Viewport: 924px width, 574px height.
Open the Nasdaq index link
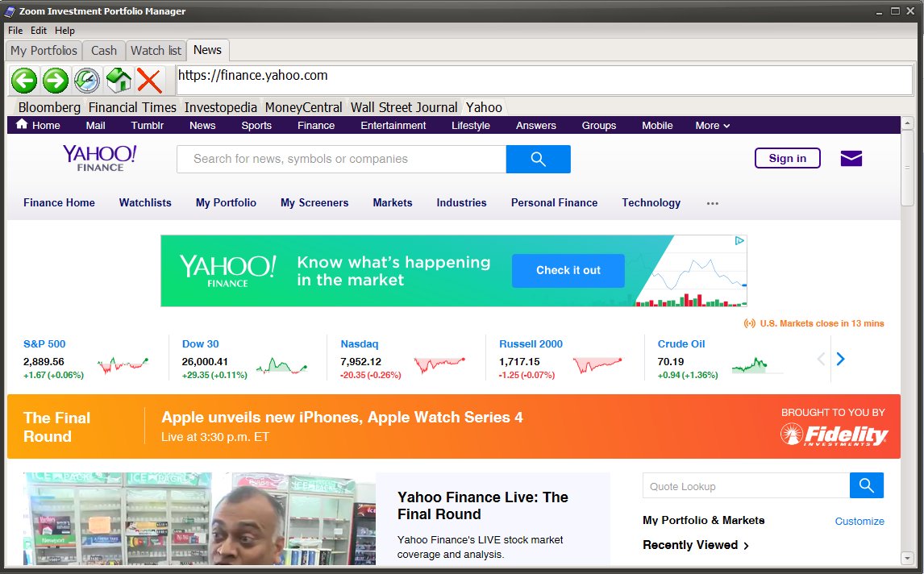[x=360, y=344]
